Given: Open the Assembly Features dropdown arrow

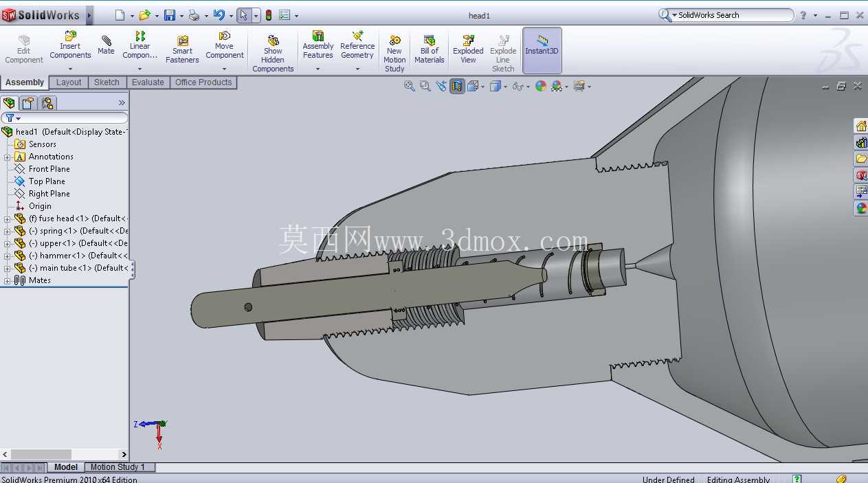Looking at the screenshot, I should [x=318, y=69].
